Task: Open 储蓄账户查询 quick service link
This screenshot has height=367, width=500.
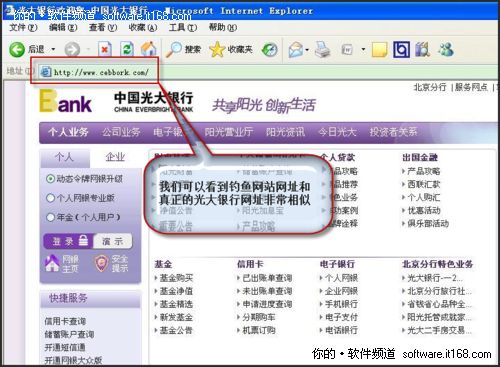Action: pyautogui.click(x=69, y=334)
